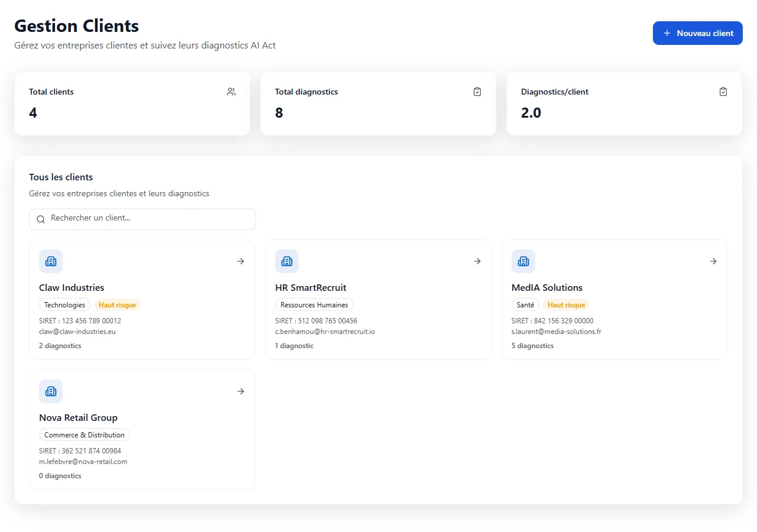
Task: Select the MedIA Solutions client name
Action: click(547, 288)
